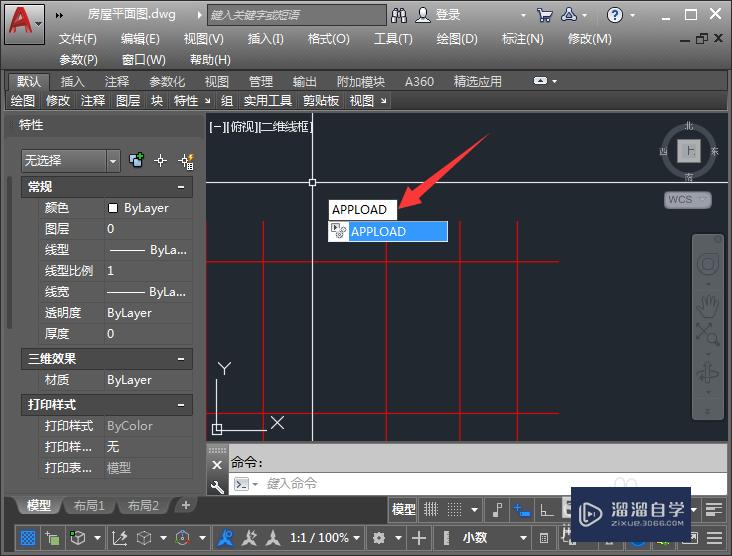732x556 pixels.
Task: Click the recent commands icon in command line
Action: click(x=241, y=484)
